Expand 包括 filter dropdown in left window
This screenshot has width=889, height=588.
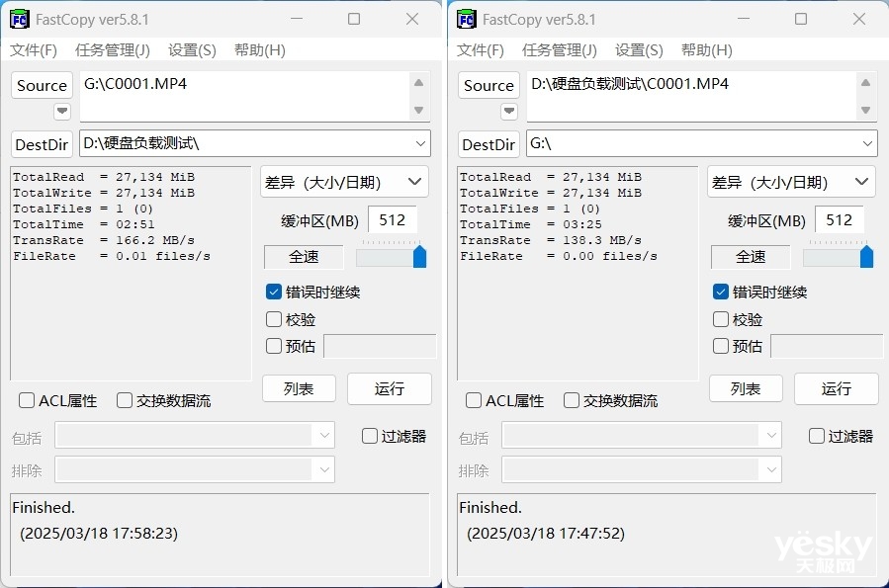pos(324,435)
